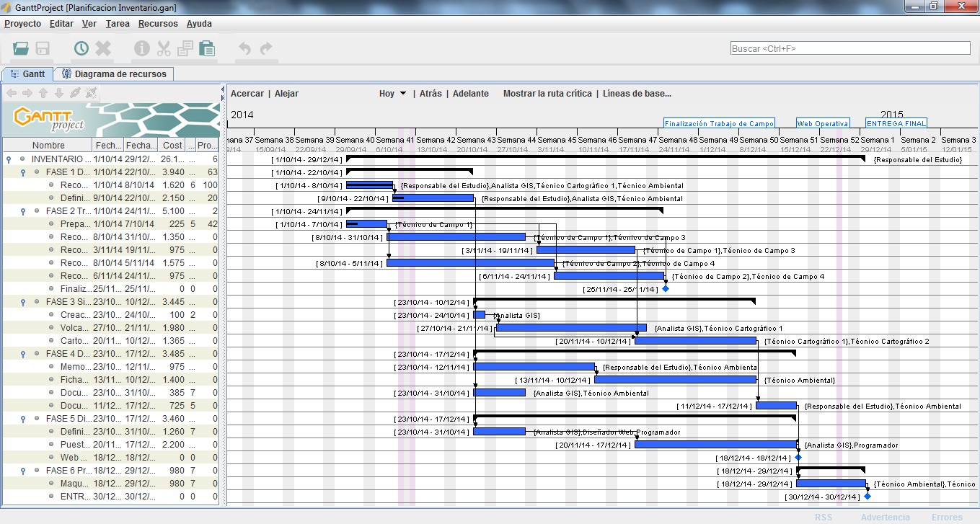This screenshot has width=980, height=524.
Task: Undo the last action
Action: point(245,48)
